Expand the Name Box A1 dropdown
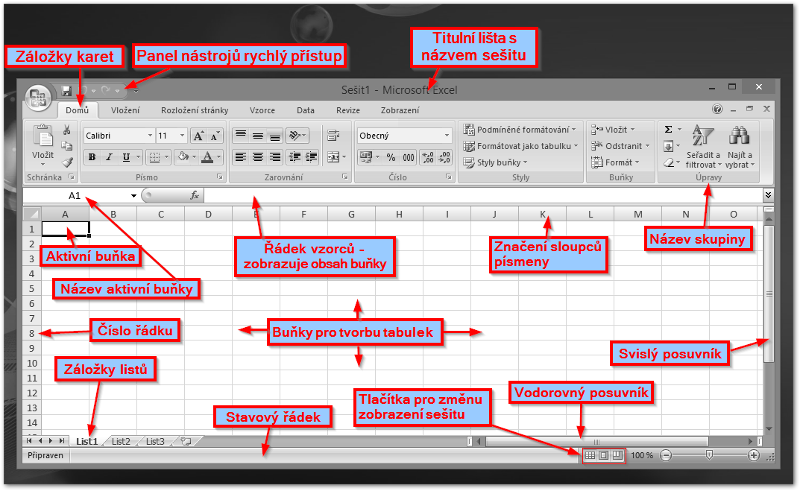Screen dimensions: 800x491 [x=134, y=195]
